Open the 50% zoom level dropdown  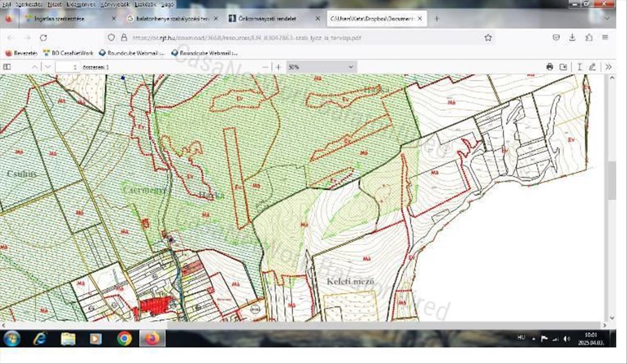(321, 67)
